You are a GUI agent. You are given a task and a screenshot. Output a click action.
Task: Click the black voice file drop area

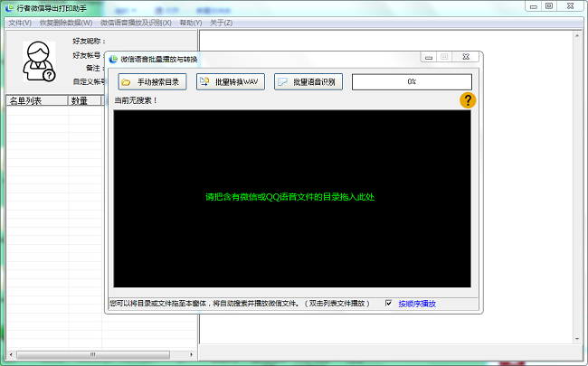coord(292,199)
